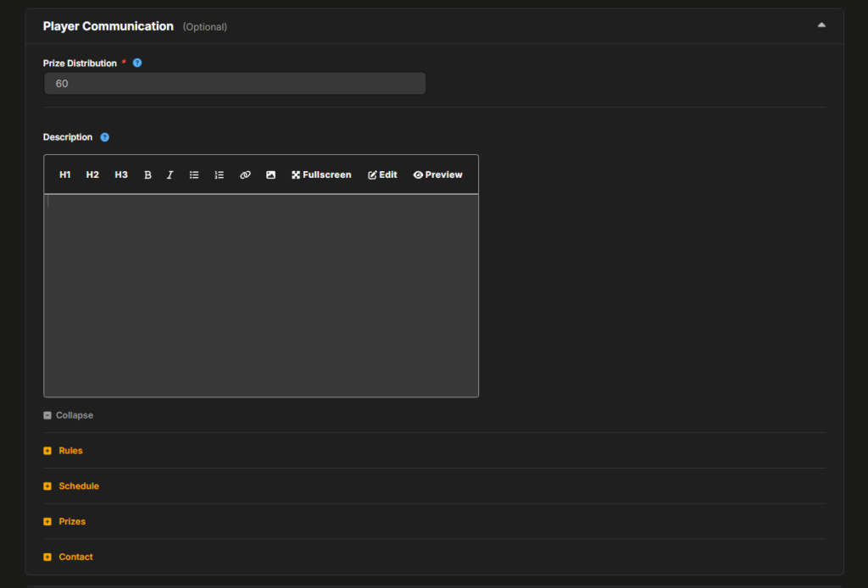Image resolution: width=868 pixels, height=588 pixels.
Task: Switch editor to Preview mode
Action: [x=438, y=175]
